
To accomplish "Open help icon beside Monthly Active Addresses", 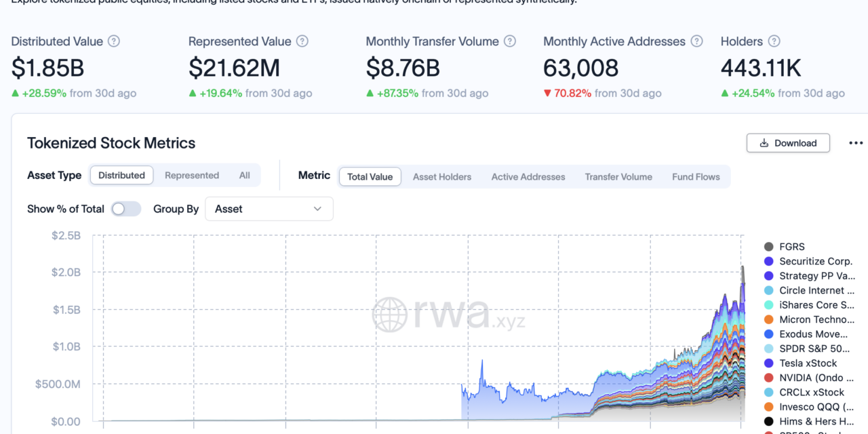I will pyautogui.click(x=696, y=41).
